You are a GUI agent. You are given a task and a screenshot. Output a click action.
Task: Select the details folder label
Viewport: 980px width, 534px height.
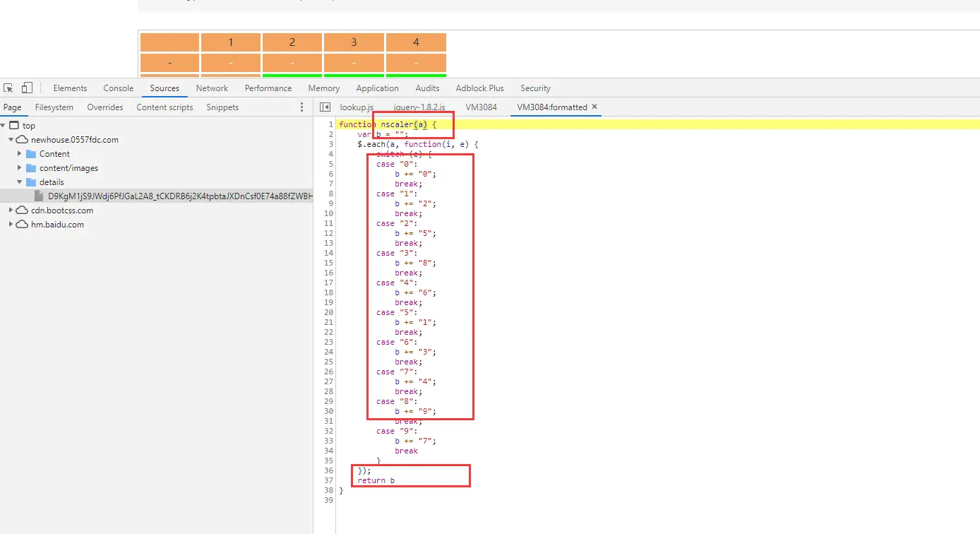coord(52,182)
